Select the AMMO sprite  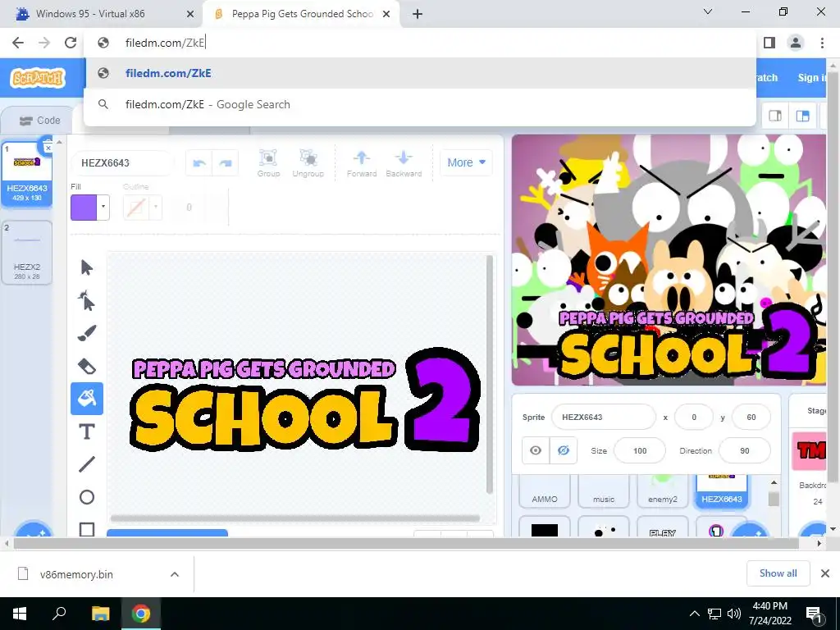pyautogui.click(x=545, y=491)
